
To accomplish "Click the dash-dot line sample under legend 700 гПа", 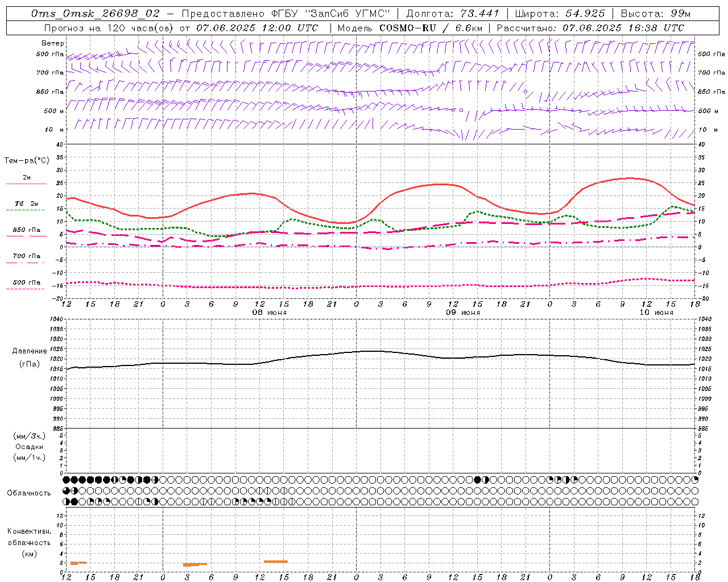I will [25, 263].
